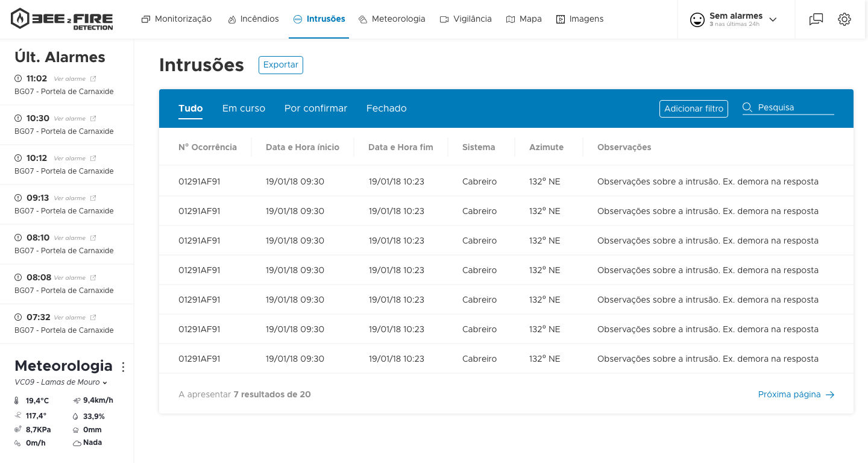Click the clock icon next to 07:32
Viewport: 868px width, 463px height.
click(18, 317)
